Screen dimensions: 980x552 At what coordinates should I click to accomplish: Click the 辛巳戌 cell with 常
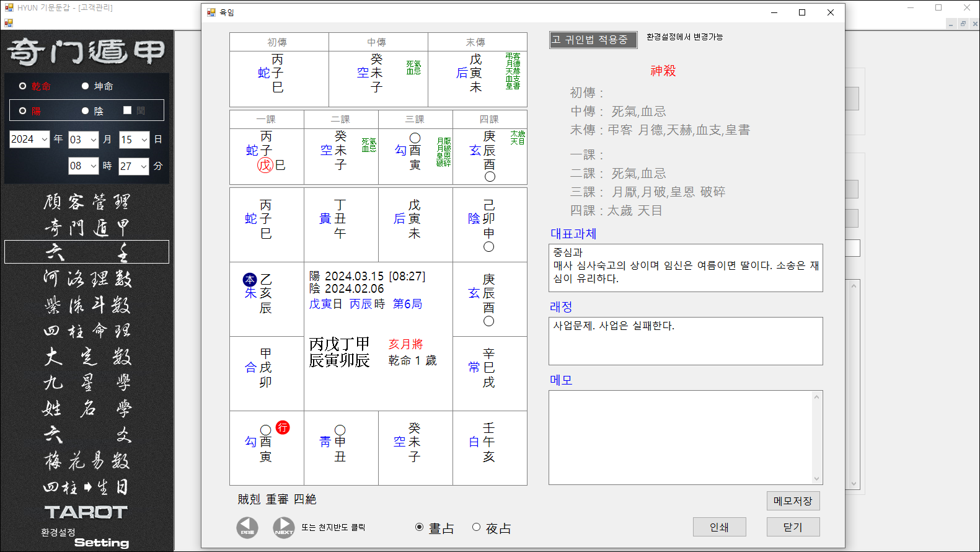[x=490, y=373]
